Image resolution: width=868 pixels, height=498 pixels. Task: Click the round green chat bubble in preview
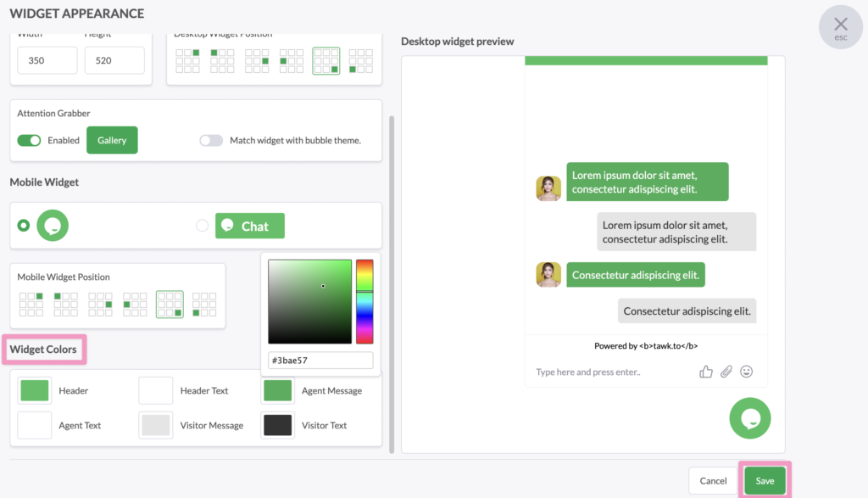coord(750,418)
